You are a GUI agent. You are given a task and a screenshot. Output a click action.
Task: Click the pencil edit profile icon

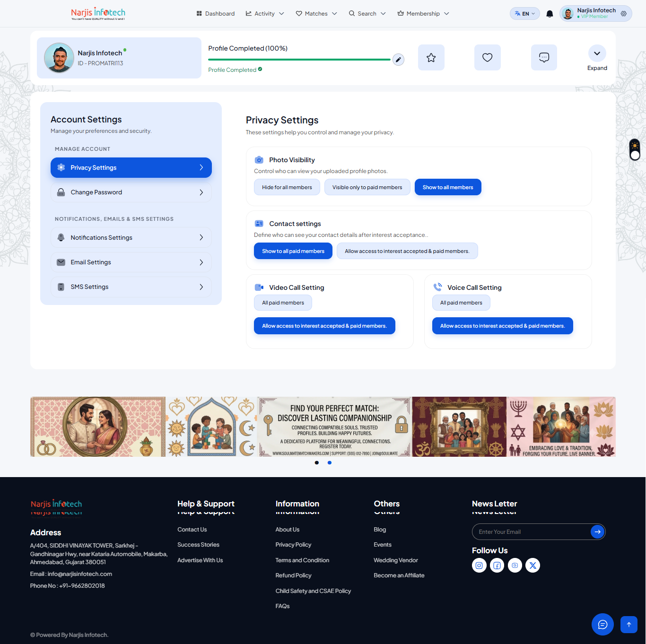click(x=398, y=60)
